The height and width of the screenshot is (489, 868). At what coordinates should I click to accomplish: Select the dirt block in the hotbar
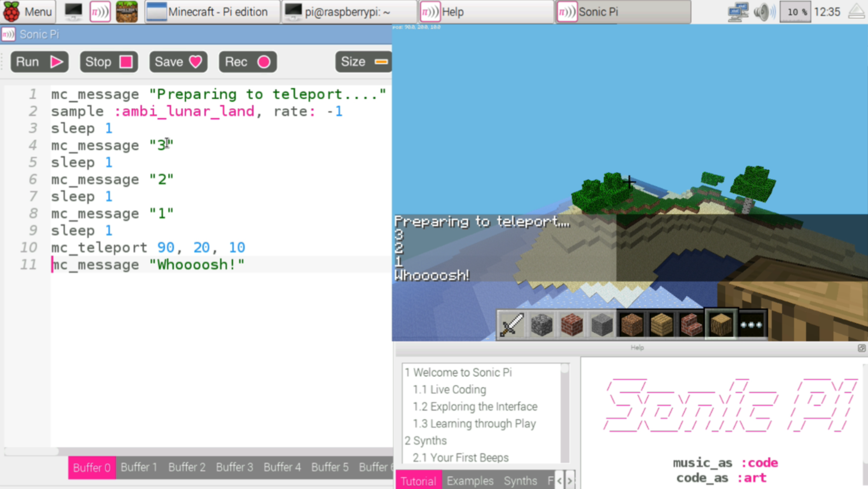[x=631, y=325]
